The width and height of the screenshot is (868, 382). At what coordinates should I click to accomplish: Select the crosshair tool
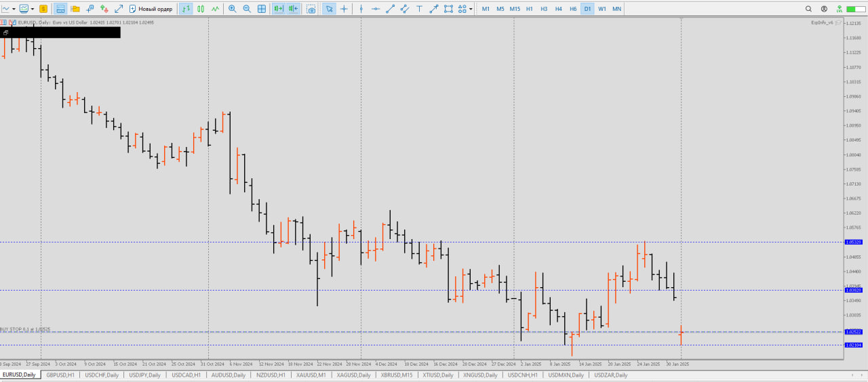[x=344, y=9]
